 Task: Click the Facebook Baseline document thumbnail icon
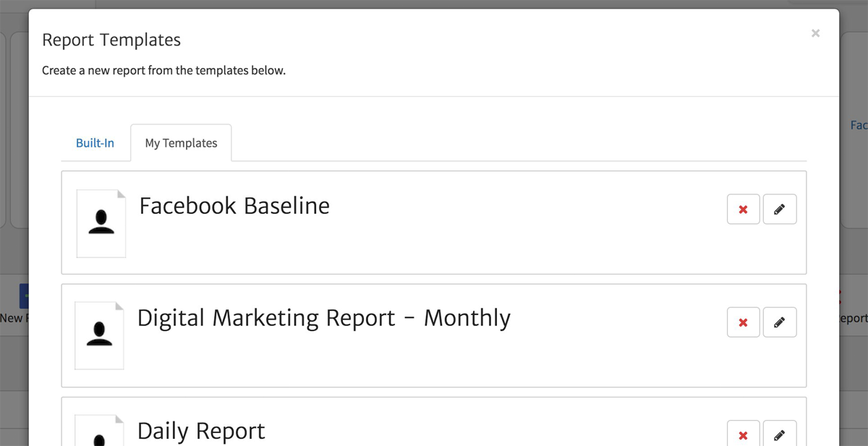pyautogui.click(x=101, y=223)
